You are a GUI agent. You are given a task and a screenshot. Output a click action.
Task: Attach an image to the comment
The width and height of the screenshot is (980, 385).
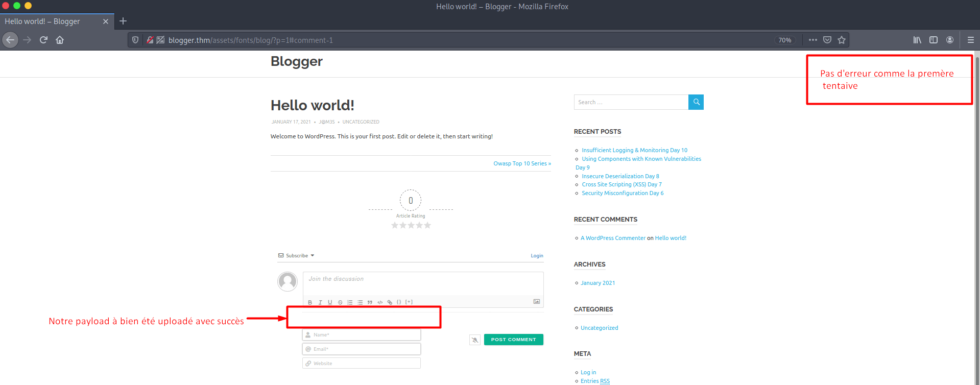click(x=537, y=302)
